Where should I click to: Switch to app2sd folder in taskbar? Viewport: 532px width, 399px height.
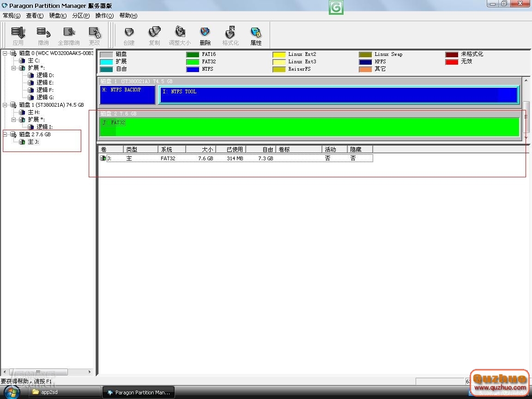coord(64,392)
